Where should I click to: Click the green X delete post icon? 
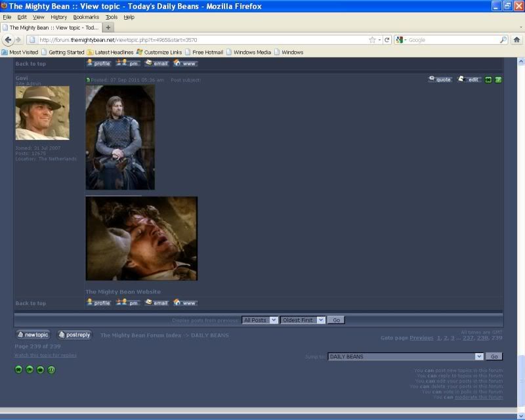[488, 79]
